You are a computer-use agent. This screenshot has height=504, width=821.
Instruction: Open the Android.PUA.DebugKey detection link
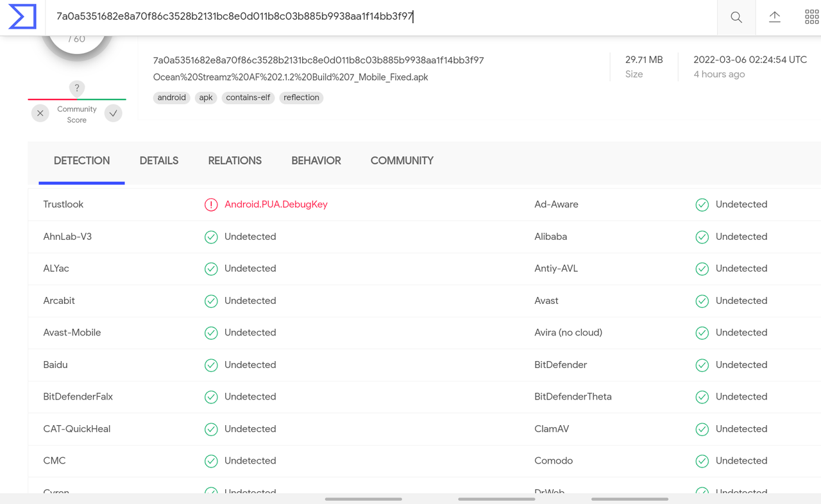[276, 204]
